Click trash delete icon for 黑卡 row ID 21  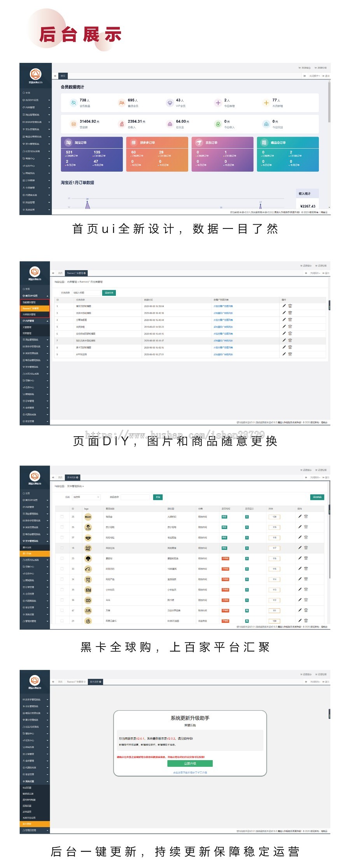pos(306,620)
